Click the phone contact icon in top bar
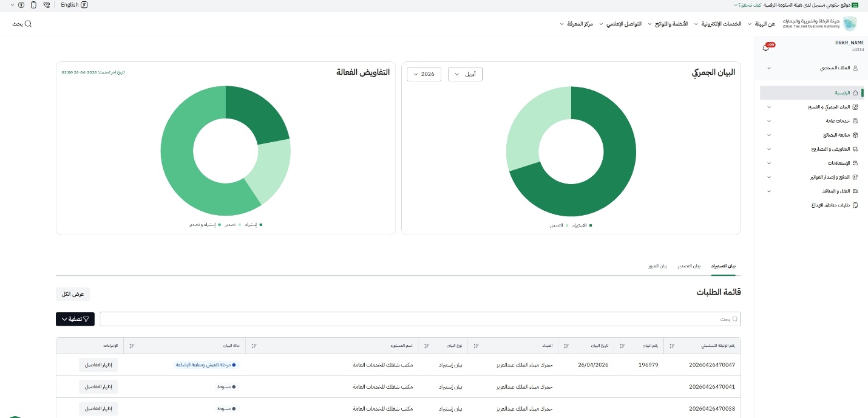Image resolution: width=868 pixels, height=418 pixels. pyautogui.click(x=47, y=4)
